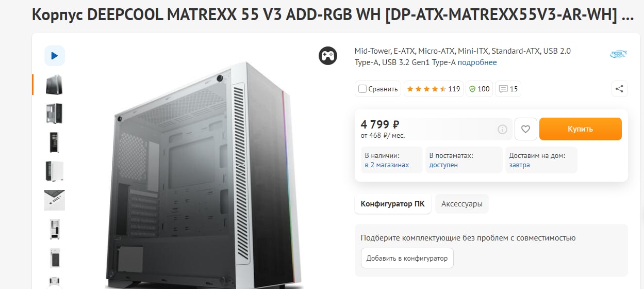Play the product video thumbnail
Image resolution: width=644 pixels, height=289 pixels.
tap(55, 56)
